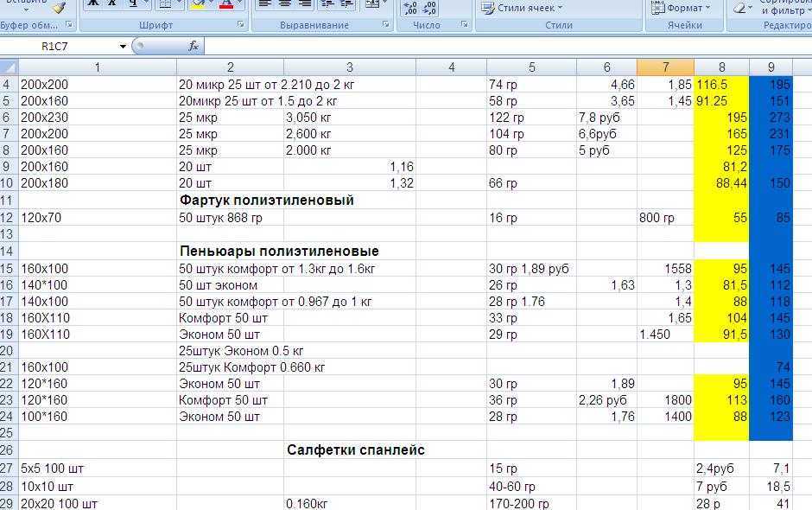Center text horizontally
812x510 pixels.
pos(284,4)
